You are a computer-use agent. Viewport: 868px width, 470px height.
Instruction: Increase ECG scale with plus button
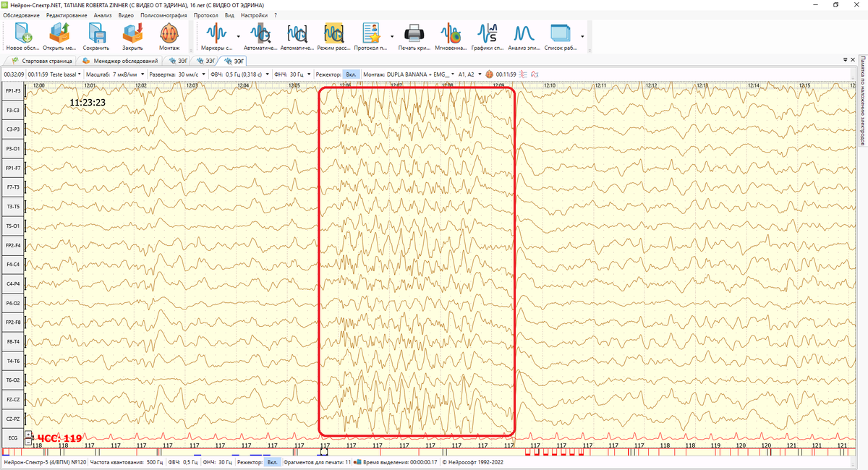[28, 435]
